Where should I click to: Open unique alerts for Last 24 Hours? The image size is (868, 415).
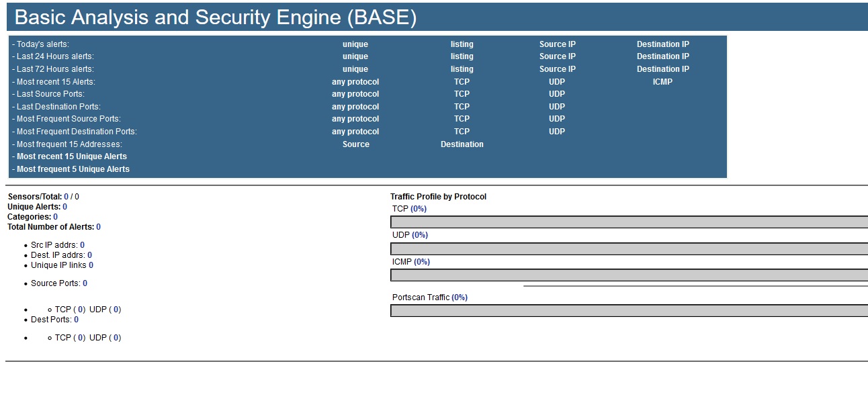(355, 56)
